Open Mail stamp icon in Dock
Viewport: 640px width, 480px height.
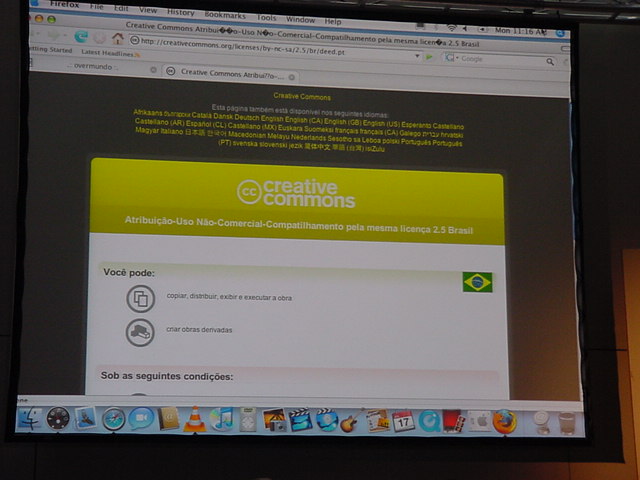pos(85,418)
